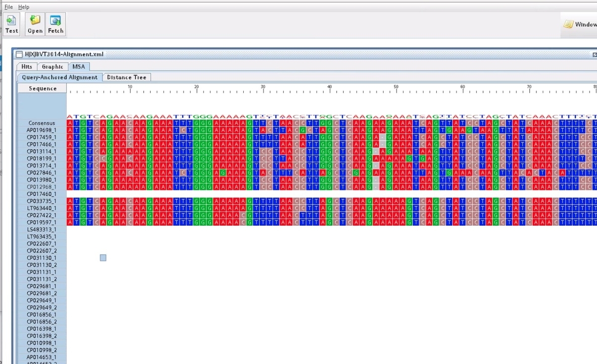Screen dimensions: 597x364
Task: Select sequence CP017459_1
Action: 42,137
